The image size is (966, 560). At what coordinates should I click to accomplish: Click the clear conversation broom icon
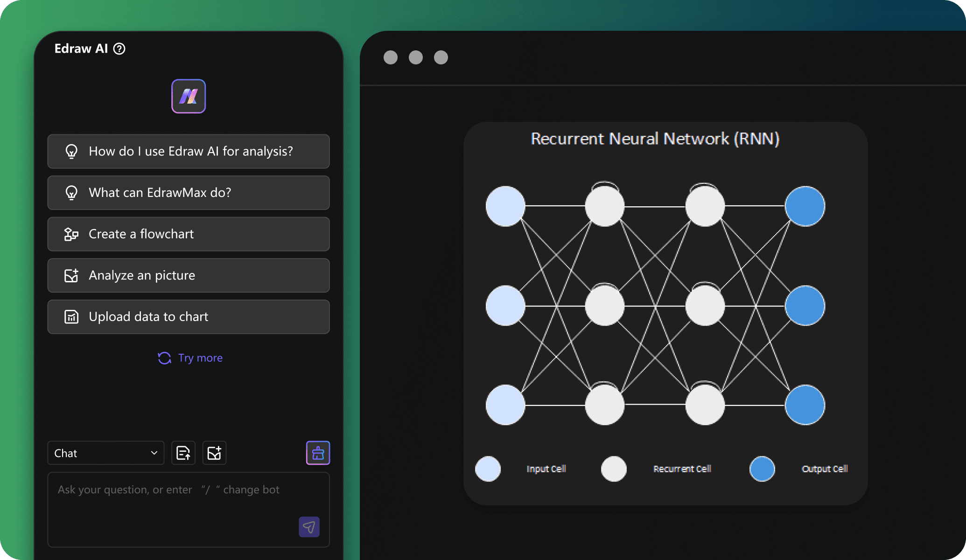point(318,453)
